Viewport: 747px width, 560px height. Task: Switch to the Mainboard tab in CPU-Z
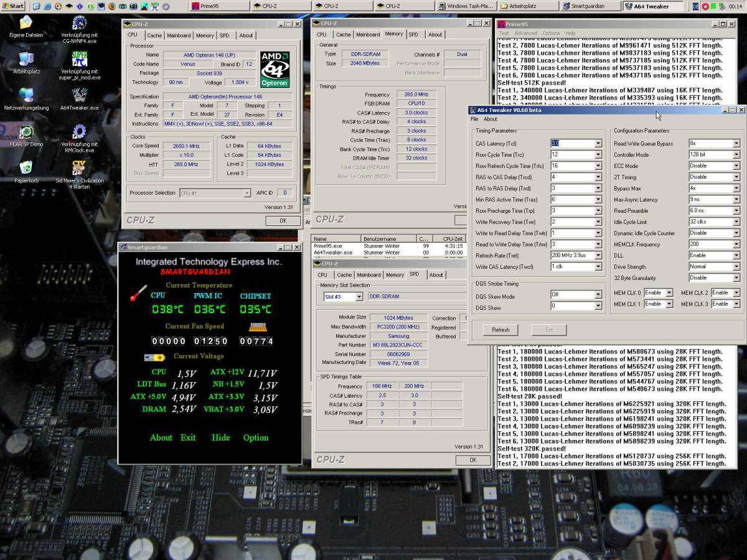click(x=178, y=35)
